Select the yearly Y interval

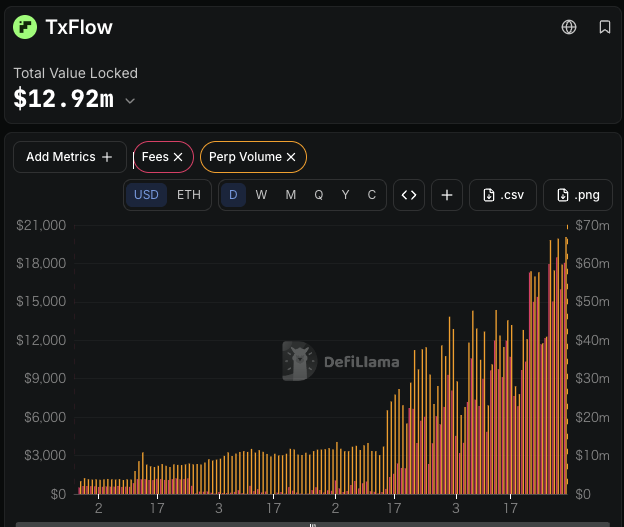tap(345, 195)
